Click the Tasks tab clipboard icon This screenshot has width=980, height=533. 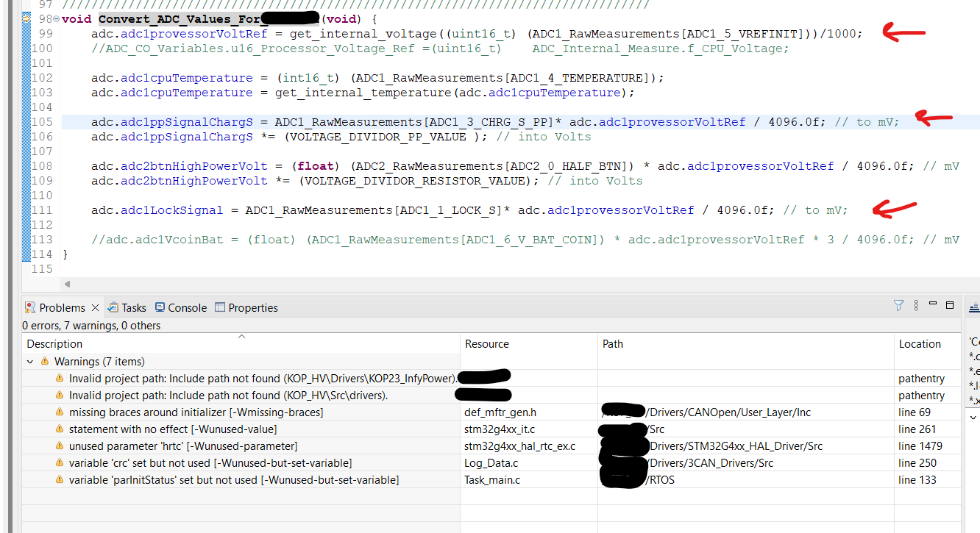pyautogui.click(x=113, y=307)
